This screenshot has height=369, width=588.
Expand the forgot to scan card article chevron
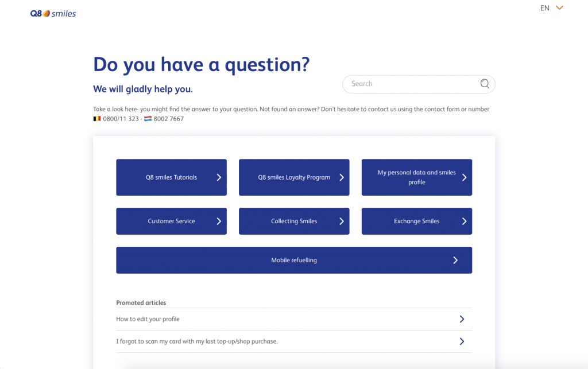coord(462,341)
